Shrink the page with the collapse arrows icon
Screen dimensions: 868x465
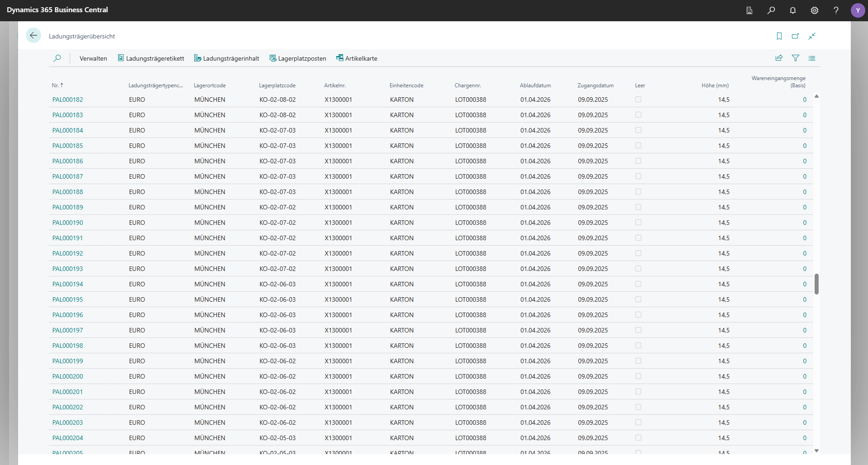[812, 36]
